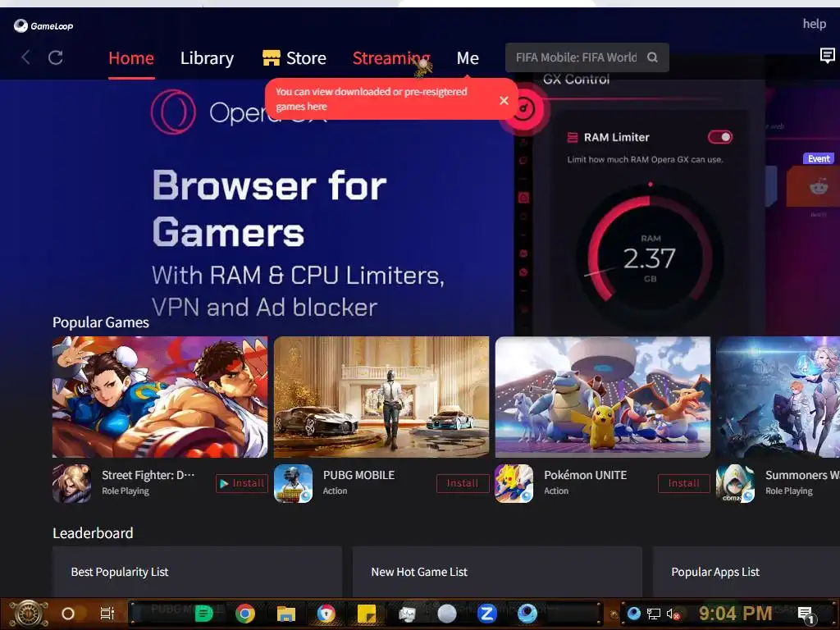The image size is (840, 630).
Task: Open the shield browser icon in taskbar
Action: coord(326,614)
